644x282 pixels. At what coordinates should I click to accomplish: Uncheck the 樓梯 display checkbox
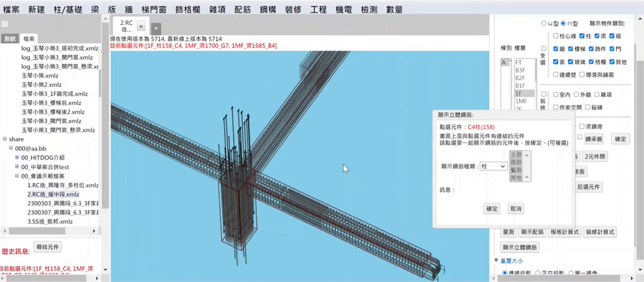(x=570, y=49)
